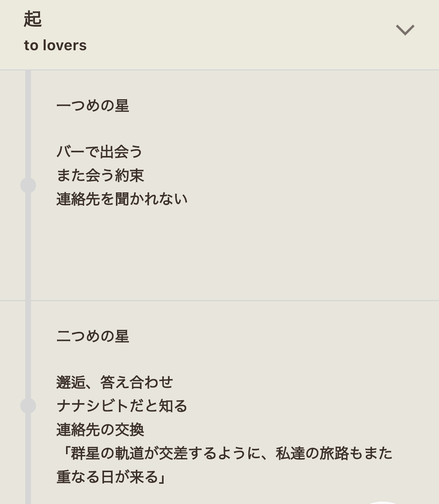Collapse the 起 section with the chevron
This screenshot has width=439, height=504.
tap(405, 30)
